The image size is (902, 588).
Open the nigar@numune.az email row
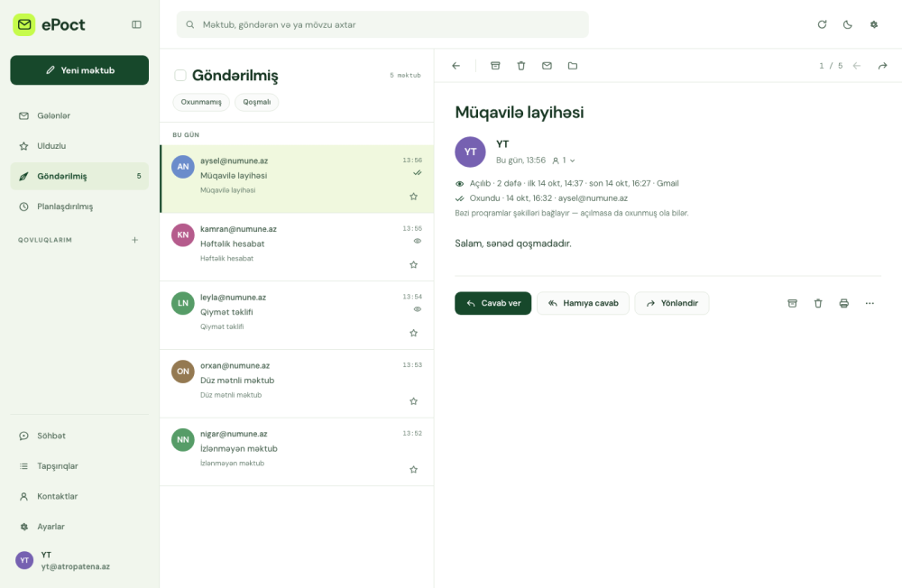click(297, 452)
